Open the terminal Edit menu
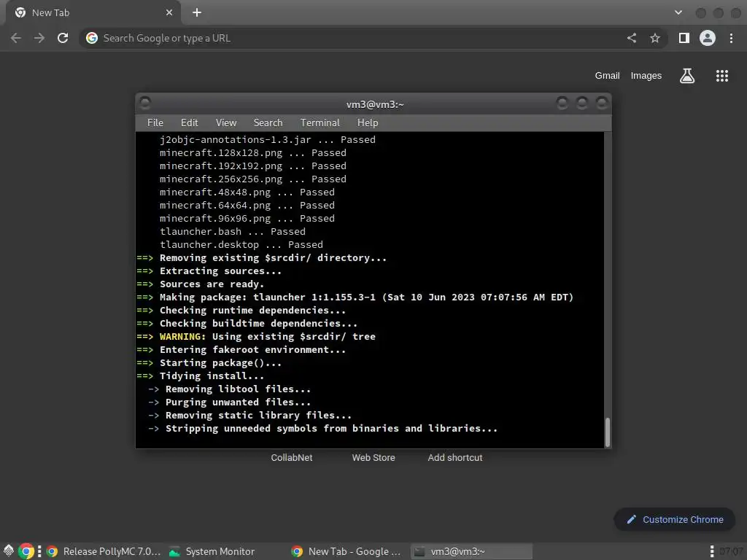 pyautogui.click(x=189, y=122)
